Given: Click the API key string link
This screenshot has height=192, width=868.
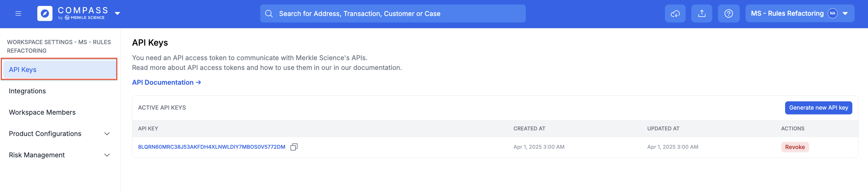Looking at the screenshot, I should (x=212, y=147).
